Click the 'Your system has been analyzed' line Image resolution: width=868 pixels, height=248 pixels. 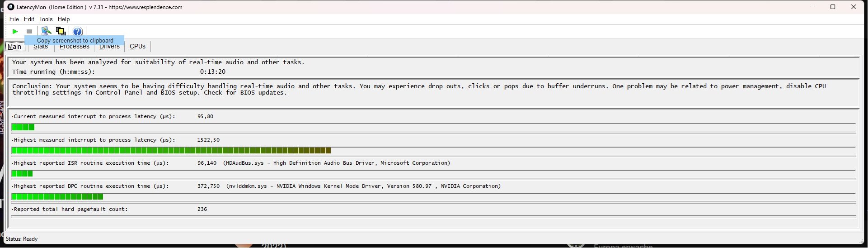(158, 62)
